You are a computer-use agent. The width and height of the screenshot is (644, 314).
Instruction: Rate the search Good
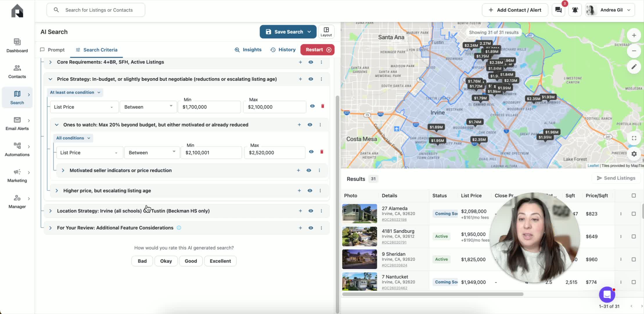click(x=191, y=261)
